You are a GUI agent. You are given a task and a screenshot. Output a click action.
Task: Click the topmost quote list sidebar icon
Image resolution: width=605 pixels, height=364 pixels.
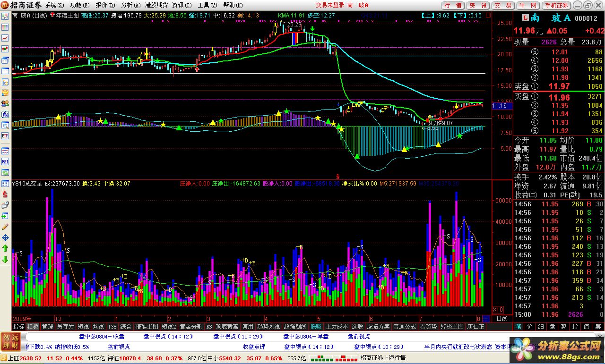click(6, 16)
